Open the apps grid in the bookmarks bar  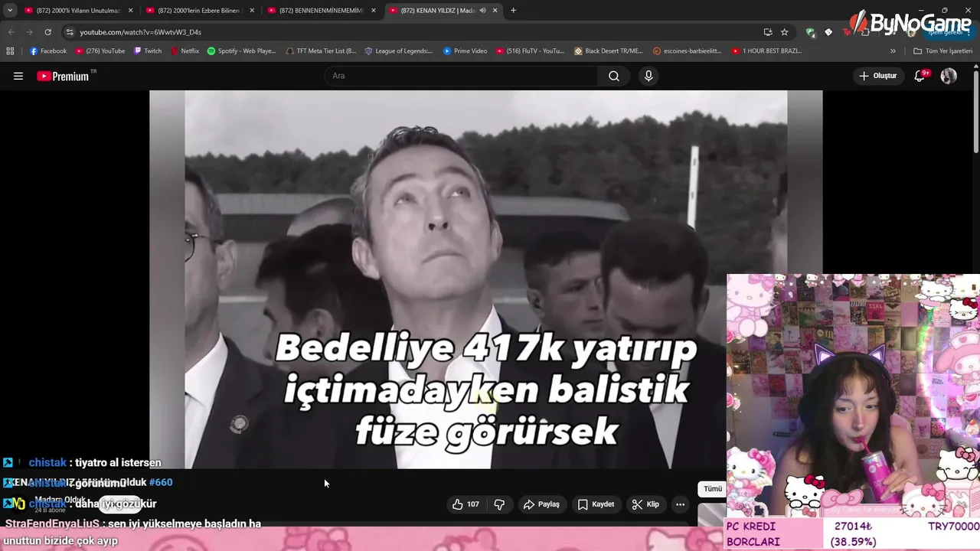[10, 51]
